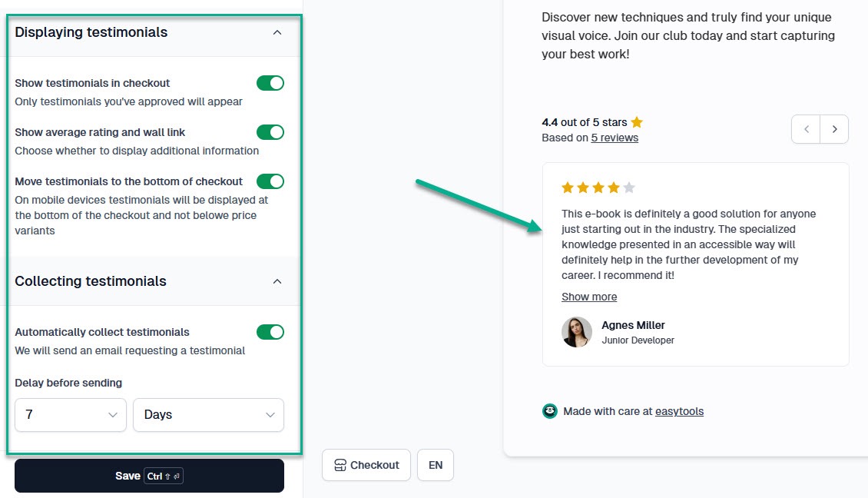Open the delay number dropdown showing 7
Screen dimensions: 868x498
coord(71,415)
